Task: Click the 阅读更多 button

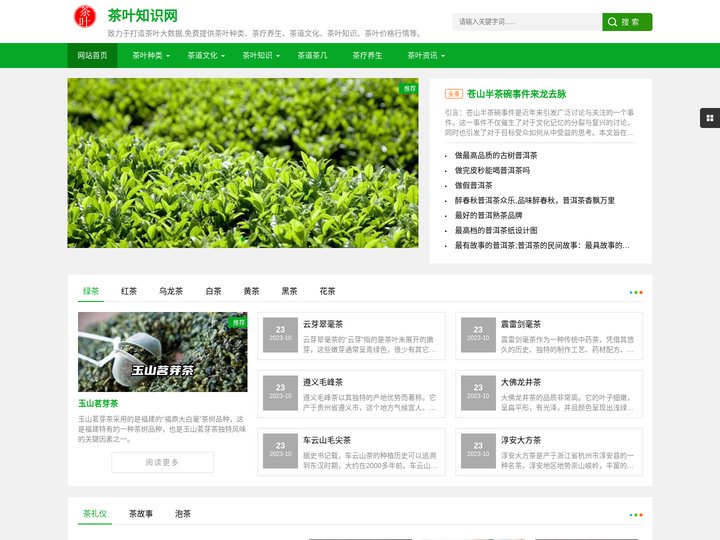Action: pyautogui.click(x=163, y=462)
